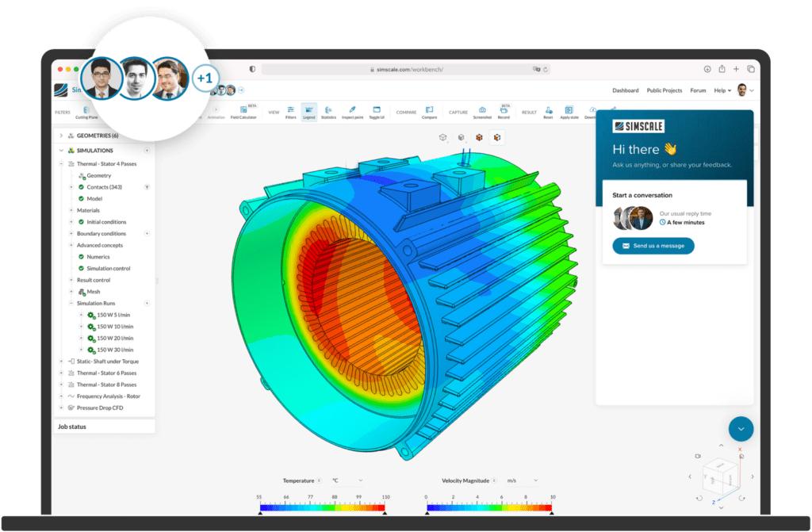This screenshot has width=812, height=532.
Task: Select the Cutting Plane tool
Action: point(86,111)
